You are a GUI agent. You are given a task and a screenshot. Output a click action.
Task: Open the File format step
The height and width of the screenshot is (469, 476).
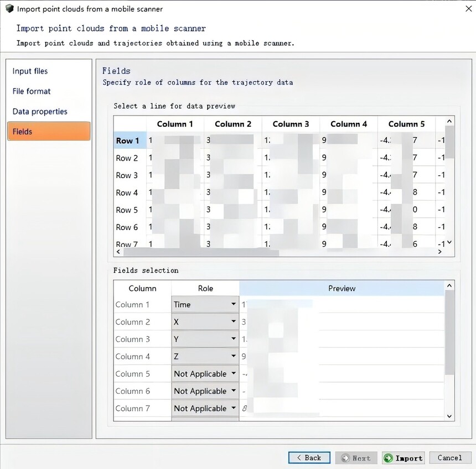click(32, 91)
